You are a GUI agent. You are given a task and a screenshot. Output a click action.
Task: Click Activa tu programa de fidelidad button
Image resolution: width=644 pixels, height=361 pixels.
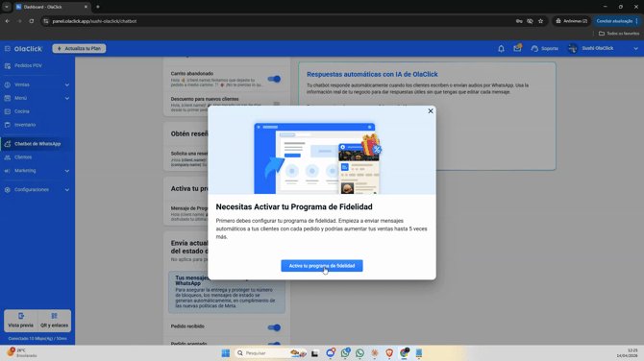(x=322, y=266)
